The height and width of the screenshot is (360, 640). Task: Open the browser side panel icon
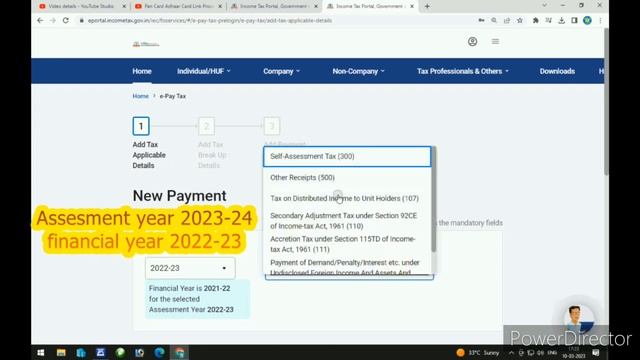pos(574,20)
